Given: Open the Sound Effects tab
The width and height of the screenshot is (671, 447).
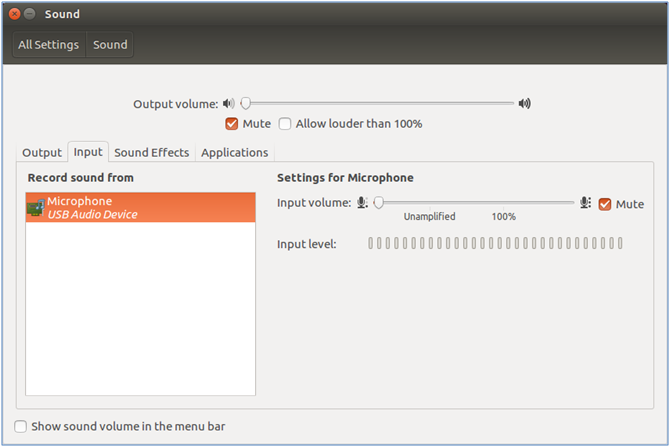Looking at the screenshot, I should click(152, 153).
